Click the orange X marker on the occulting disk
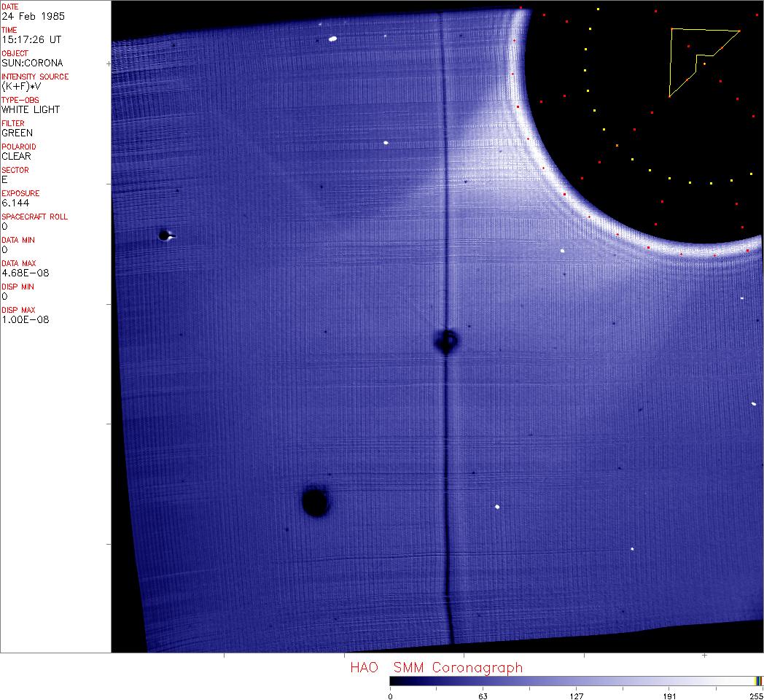Screen dimensions: 764x700 pos(617,146)
